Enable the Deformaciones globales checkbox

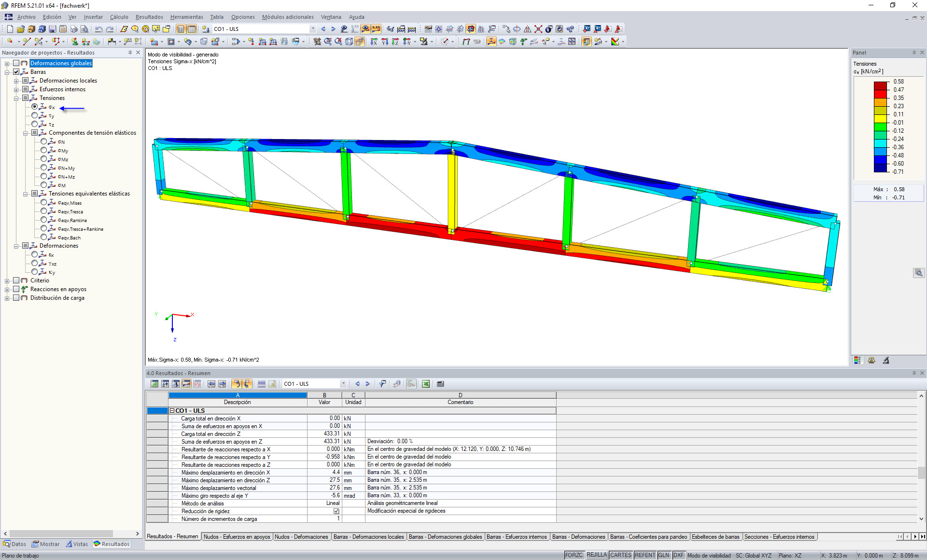click(16, 63)
